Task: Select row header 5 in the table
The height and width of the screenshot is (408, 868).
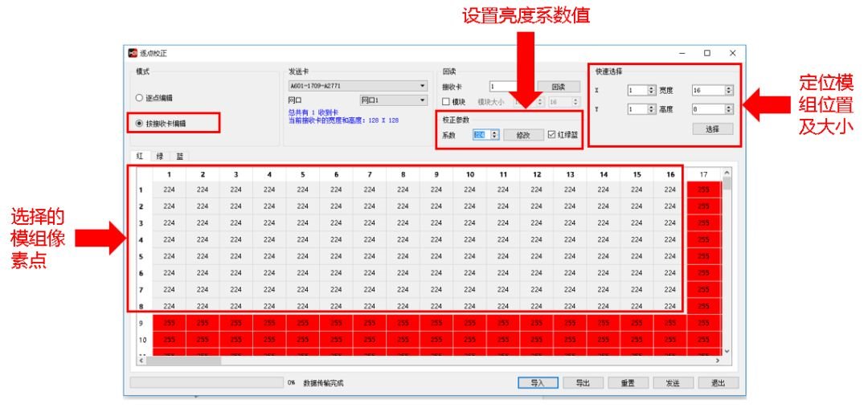Action: (141, 256)
